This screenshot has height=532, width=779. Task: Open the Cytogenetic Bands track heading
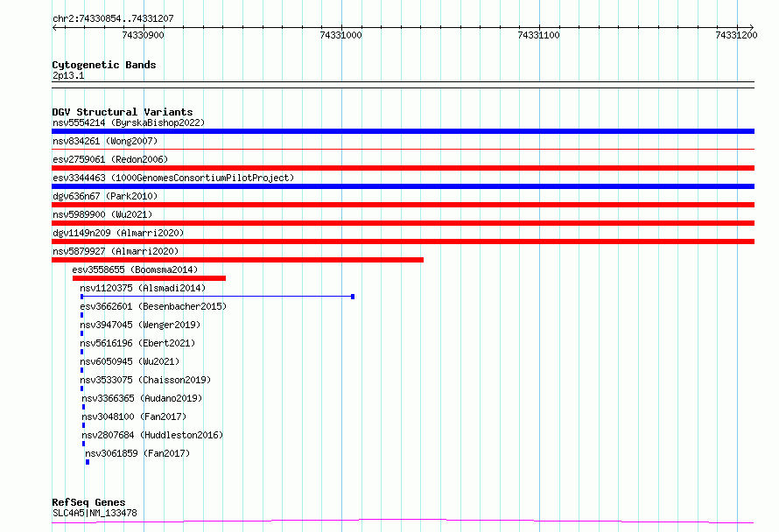coord(104,65)
